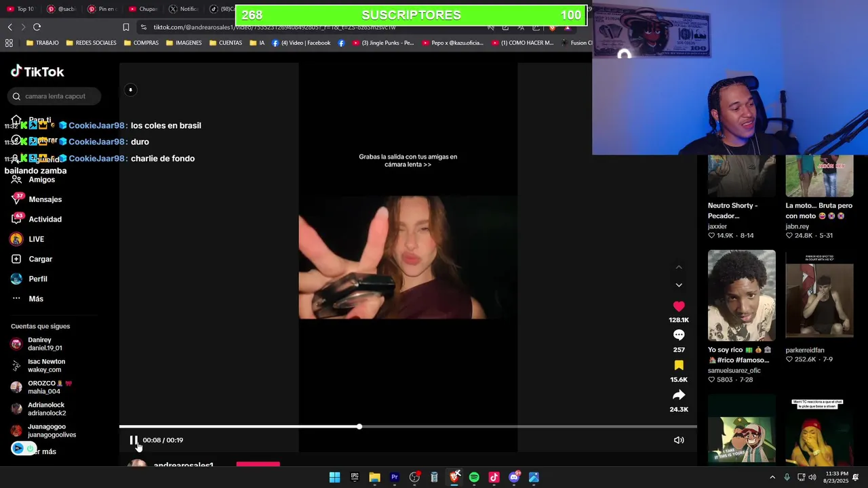
Task: Open Juanagogo followed account
Action: pos(43,430)
